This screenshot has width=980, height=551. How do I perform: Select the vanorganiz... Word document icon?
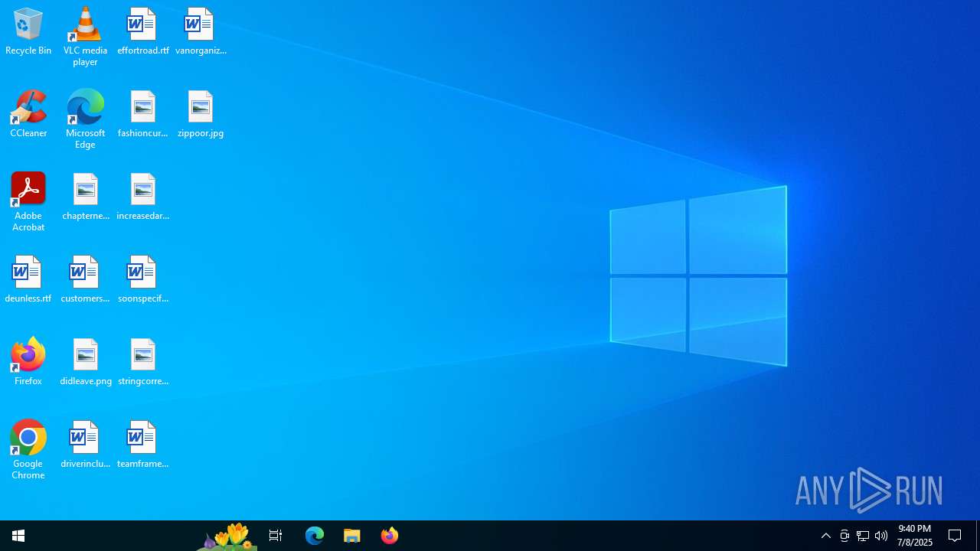click(x=201, y=32)
